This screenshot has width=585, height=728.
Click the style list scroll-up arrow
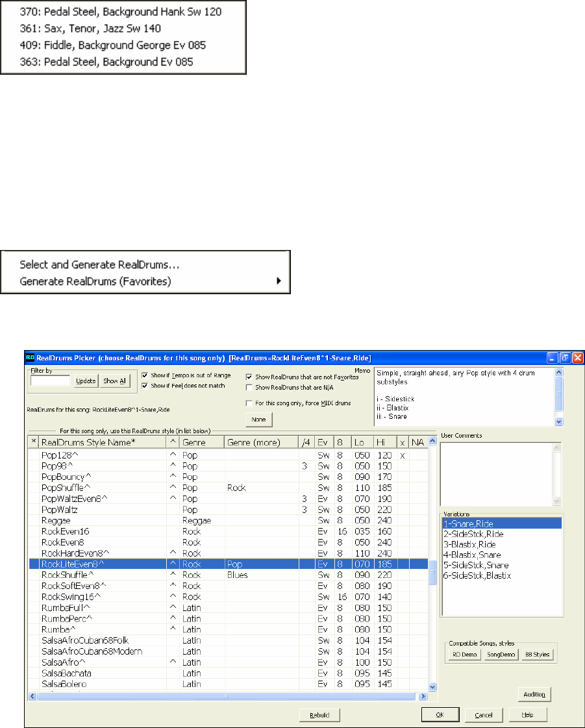coord(432,440)
